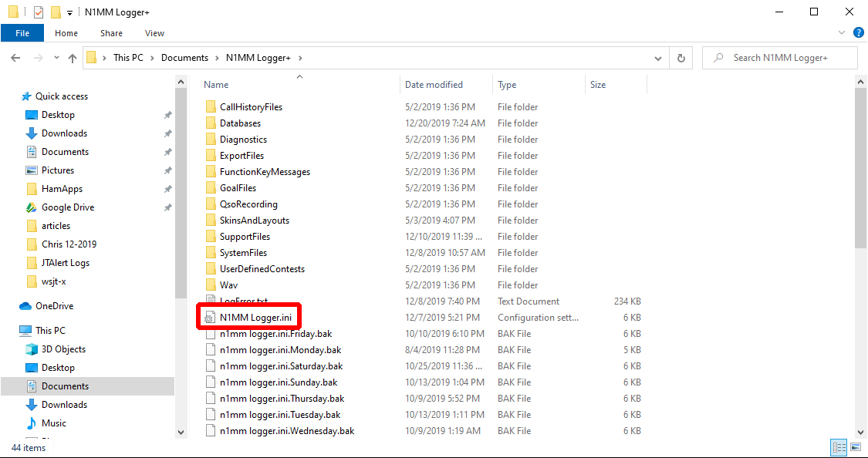868x458 pixels.
Task: Select SystemFiles folder
Action: click(243, 253)
